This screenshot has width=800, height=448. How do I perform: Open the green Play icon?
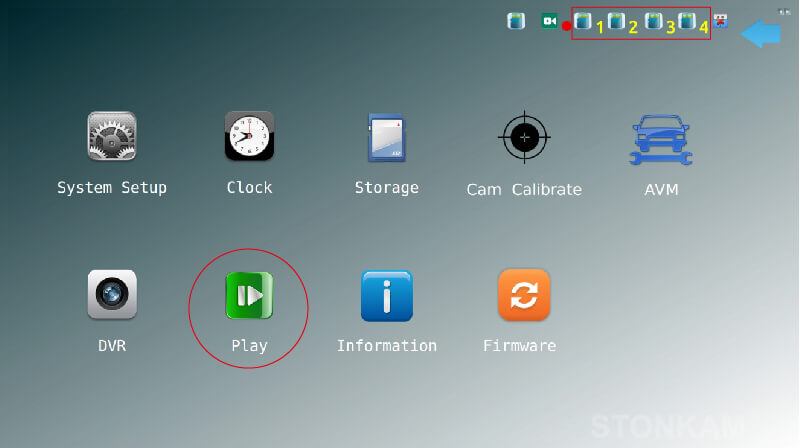[249, 295]
